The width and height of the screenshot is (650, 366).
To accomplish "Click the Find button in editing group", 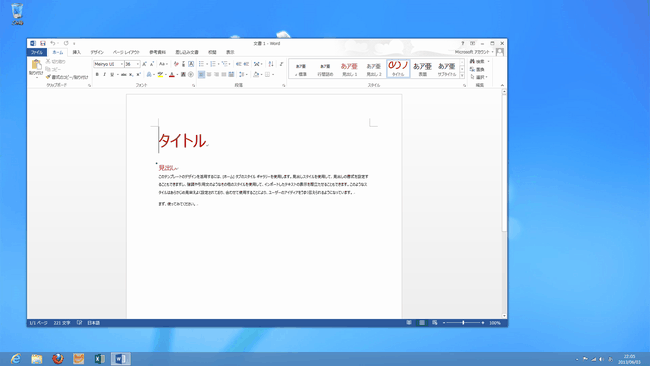I will 479,61.
